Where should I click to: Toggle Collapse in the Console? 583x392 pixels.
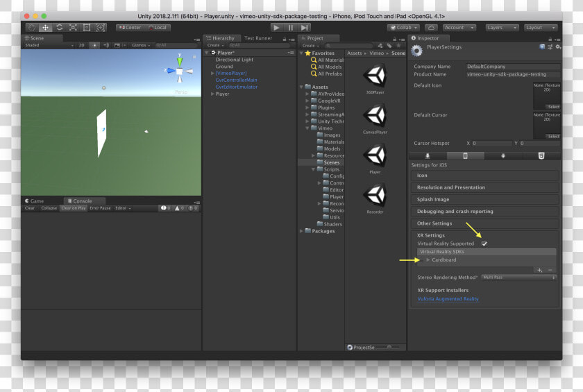[49, 208]
